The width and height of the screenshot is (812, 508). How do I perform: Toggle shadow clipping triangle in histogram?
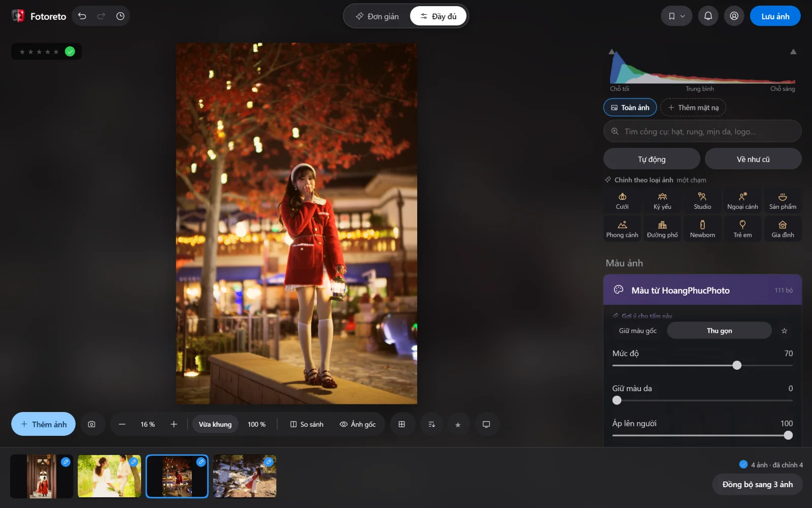pyautogui.click(x=612, y=52)
